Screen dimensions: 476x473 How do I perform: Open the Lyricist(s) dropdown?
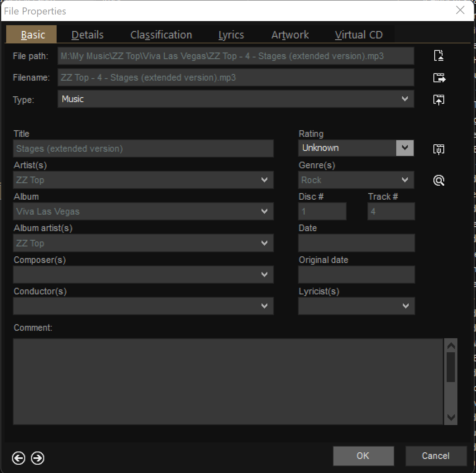(405, 306)
